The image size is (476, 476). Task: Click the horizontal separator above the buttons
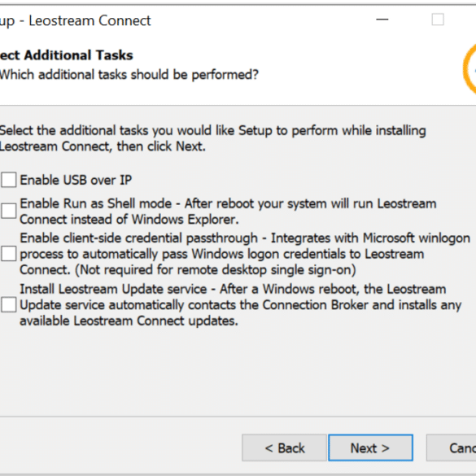pyautogui.click(x=238, y=417)
